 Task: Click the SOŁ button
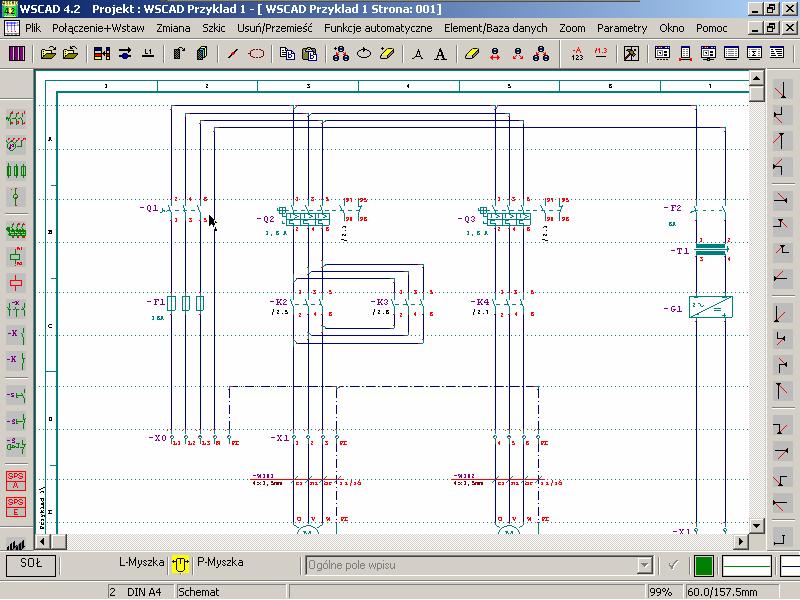pos(31,564)
